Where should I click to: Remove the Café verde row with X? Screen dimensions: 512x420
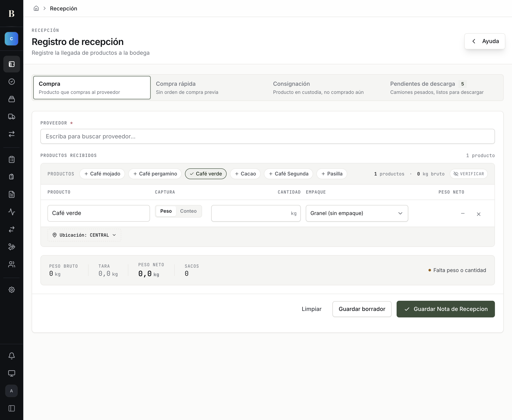(x=479, y=214)
